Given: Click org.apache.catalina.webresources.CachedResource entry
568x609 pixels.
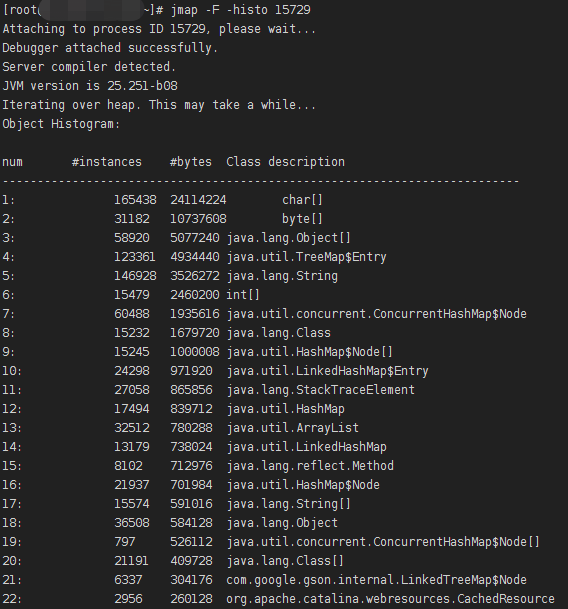Looking at the screenshot, I should pos(390,599).
